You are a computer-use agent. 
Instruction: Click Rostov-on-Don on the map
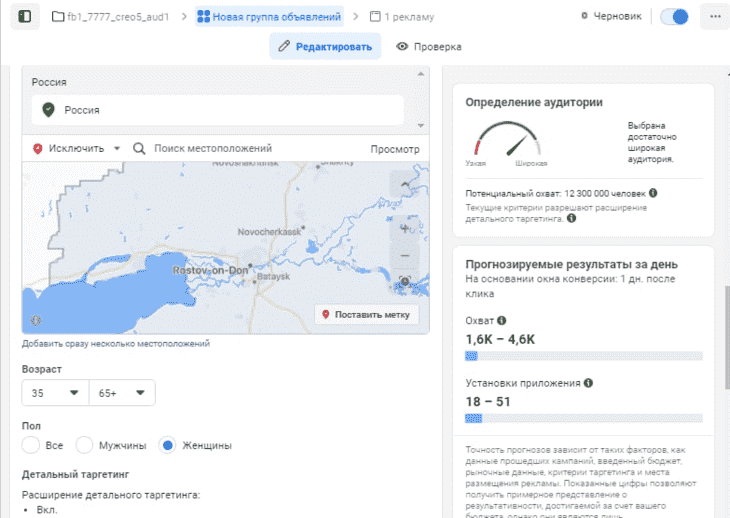point(210,270)
